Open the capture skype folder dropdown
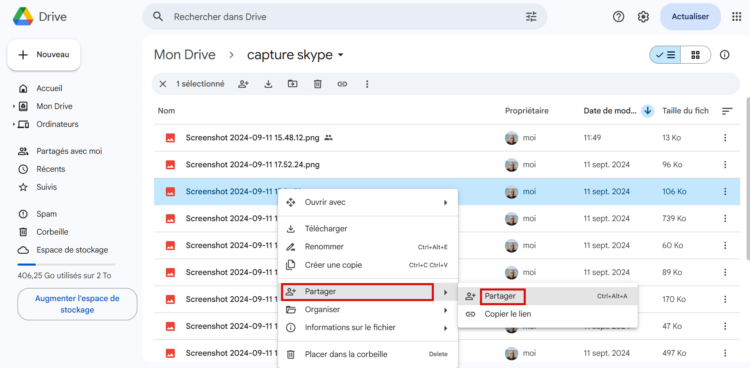Screen dimensions: 750x368 341,55
